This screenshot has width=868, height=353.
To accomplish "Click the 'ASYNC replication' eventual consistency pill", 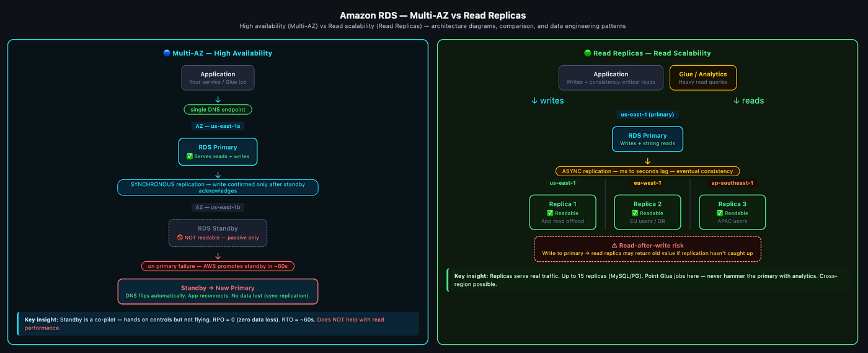I will pyautogui.click(x=647, y=171).
